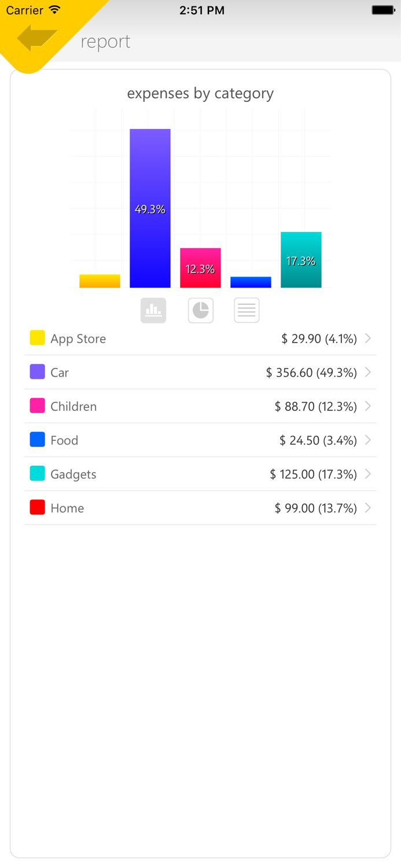Tap the expenses by category title
401x868 pixels.
point(200,93)
